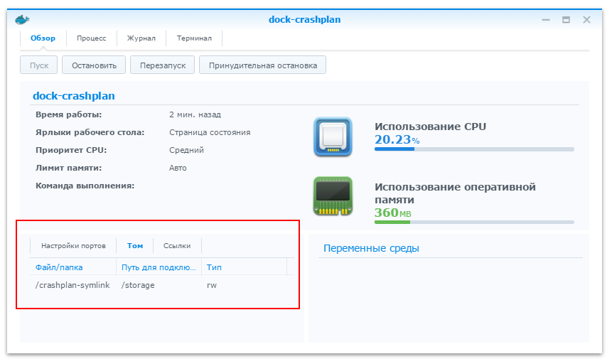
Task: Sort by Путь для подключения column header
Action: point(159,267)
